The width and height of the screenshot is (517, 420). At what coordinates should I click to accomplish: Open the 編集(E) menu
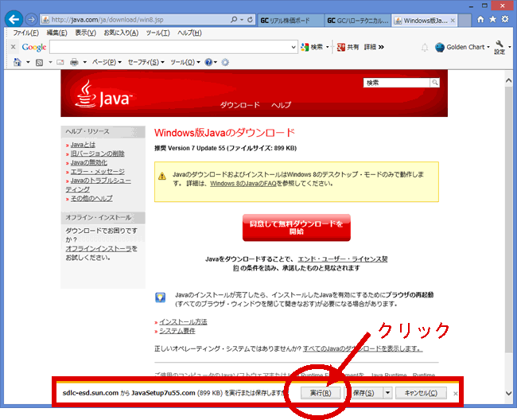pos(56,33)
